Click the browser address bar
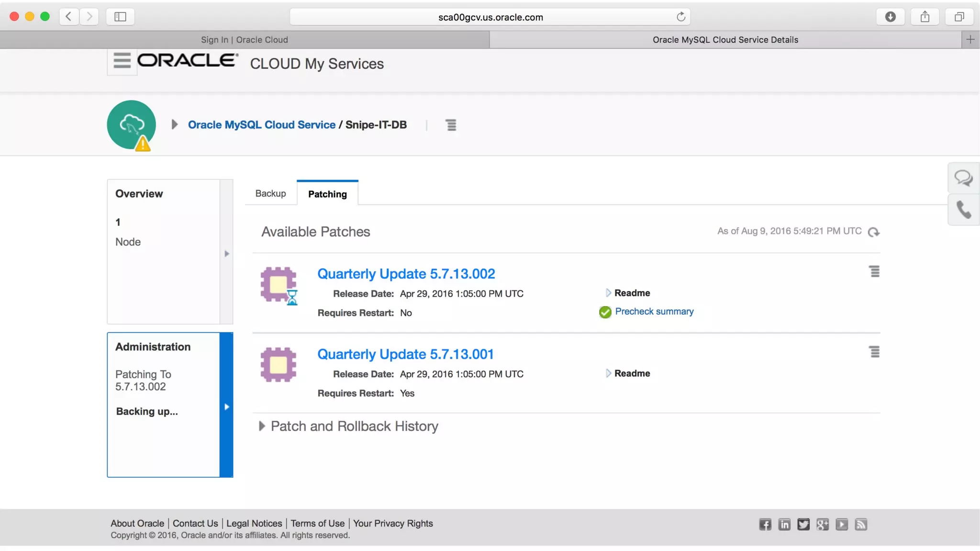Image resolution: width=980 pixels, height=551 pixels. click(490, 17)
